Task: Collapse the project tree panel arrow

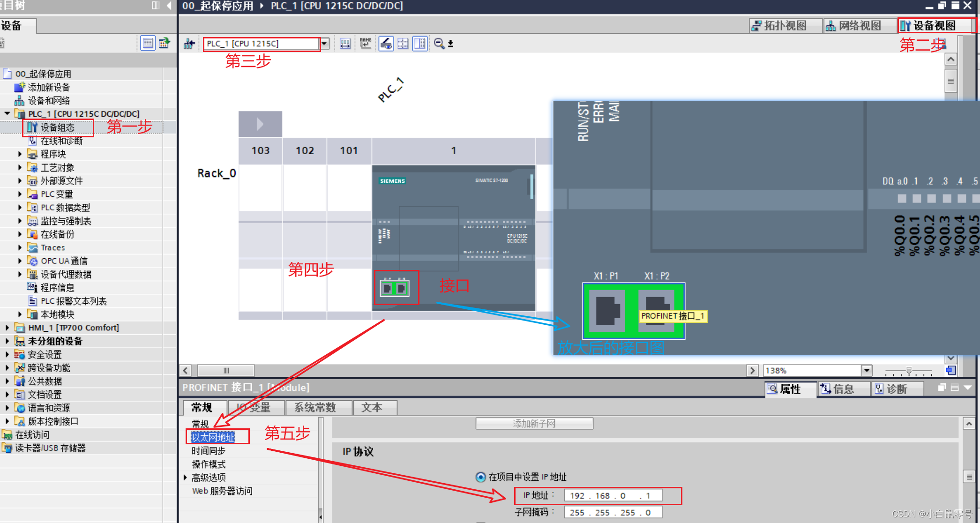Action: [x=169, y=6]
